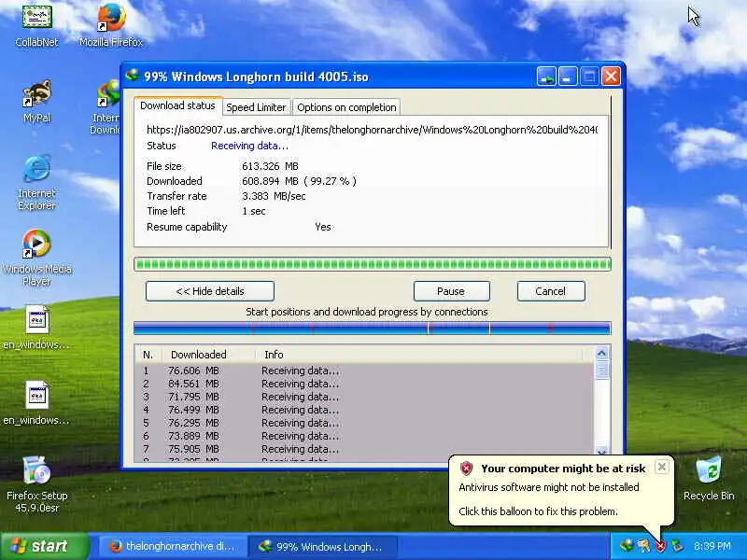The height and width of the screenshot is (560, 747).
Task: Open the CollabNet desktop icon
Action: coord(36,25)
